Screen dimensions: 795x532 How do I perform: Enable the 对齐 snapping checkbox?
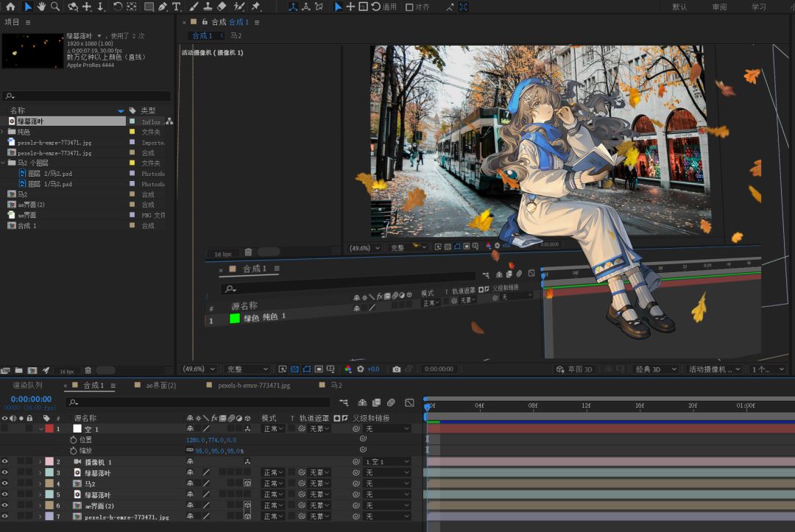[409, 7]
